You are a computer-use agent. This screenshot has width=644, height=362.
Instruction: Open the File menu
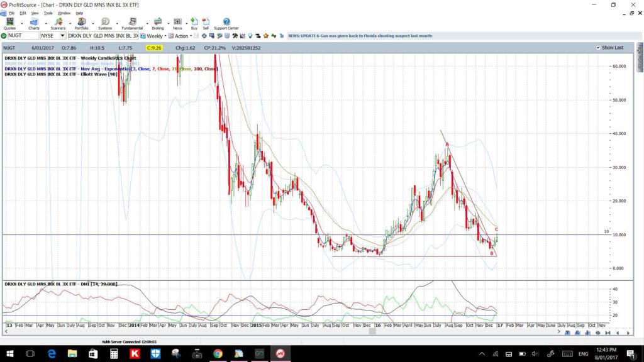(x=11, y=13)
